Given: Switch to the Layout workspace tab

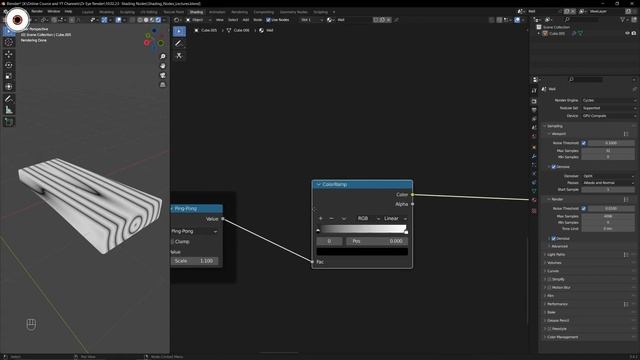Looking at the screenshot, I should 88,12.
